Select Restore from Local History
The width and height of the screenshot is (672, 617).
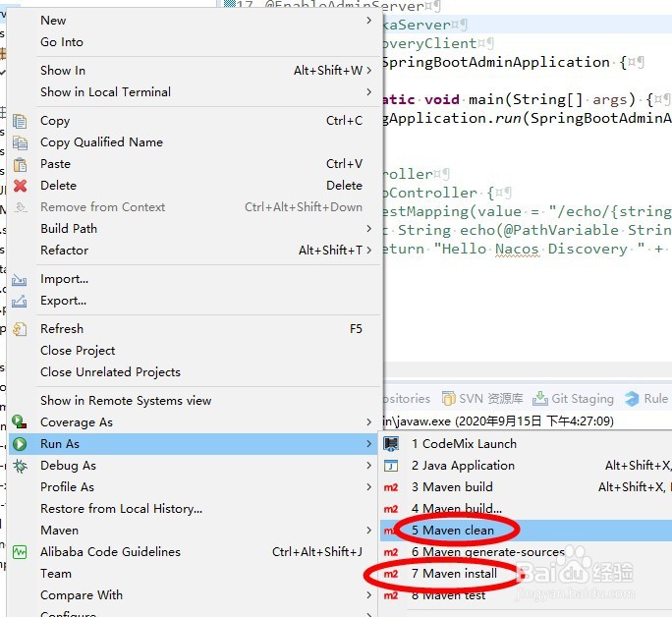[x=121, y=509]
